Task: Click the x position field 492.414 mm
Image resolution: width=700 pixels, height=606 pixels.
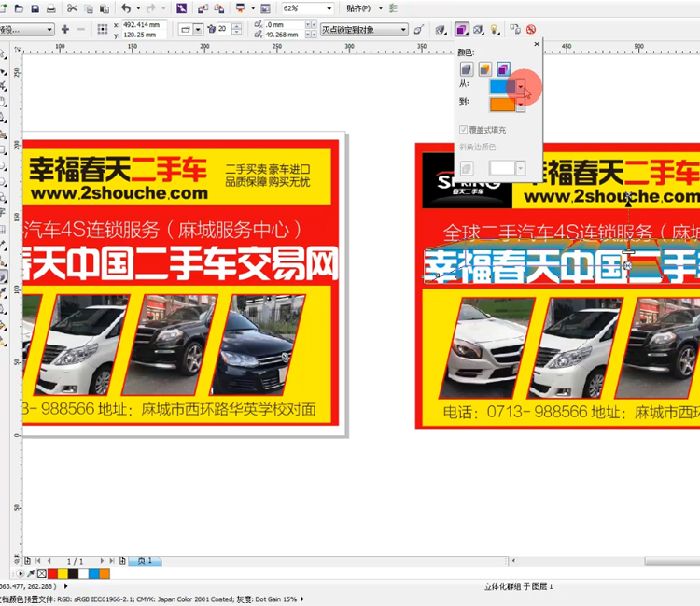Action: click(144, 24)
